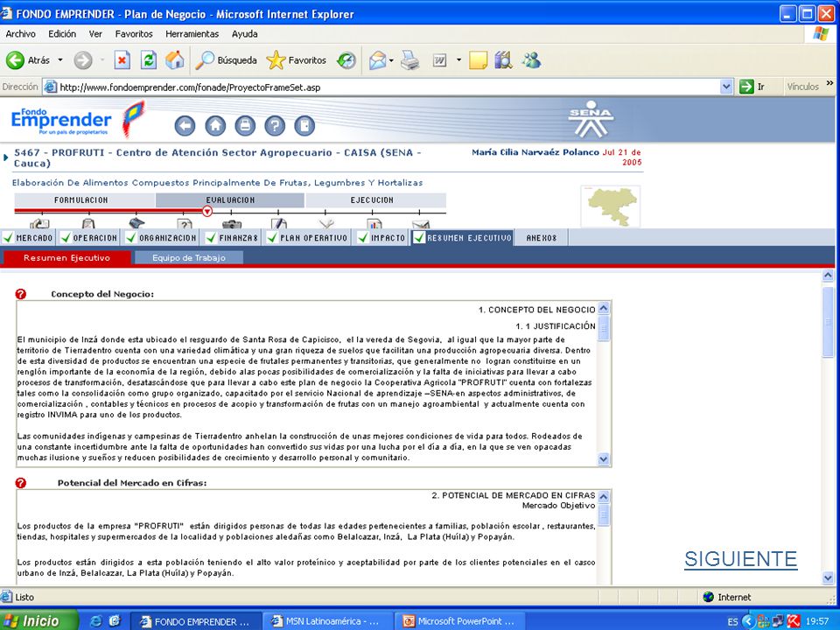Go to browser Home page icon

tap(175, 60)
